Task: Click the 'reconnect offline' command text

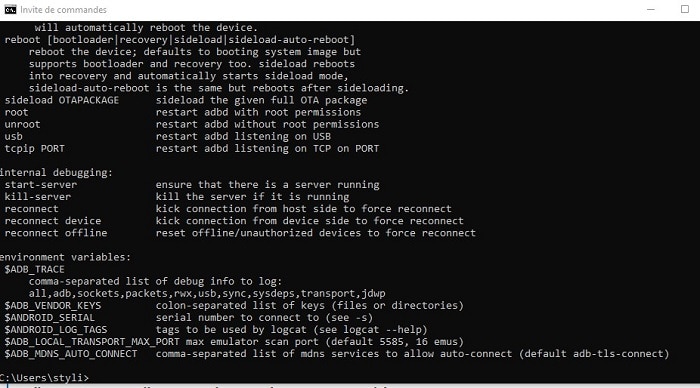Action: [56, 233]
